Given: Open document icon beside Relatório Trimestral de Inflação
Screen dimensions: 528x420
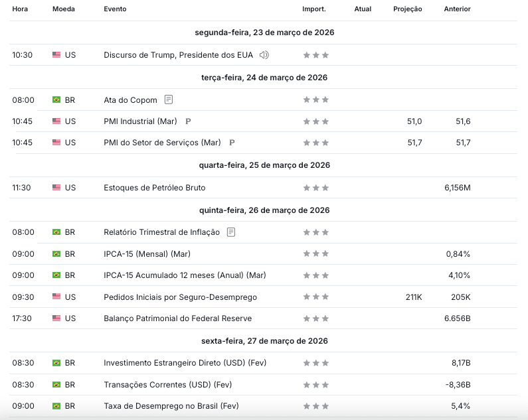Looking at the screenshot, I should point(231,232).
